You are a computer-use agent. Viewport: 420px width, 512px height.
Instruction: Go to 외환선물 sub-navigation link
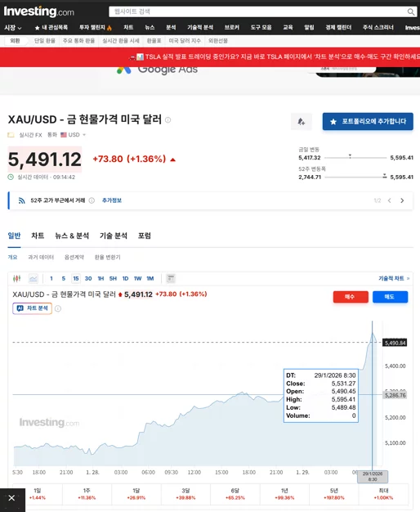(x=218, y=41)
